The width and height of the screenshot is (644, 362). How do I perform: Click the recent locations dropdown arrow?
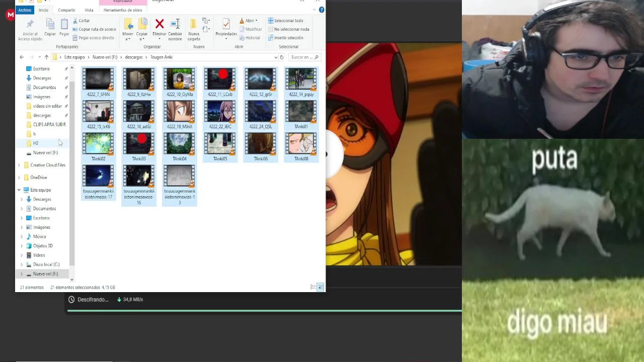tap(39, 57)
